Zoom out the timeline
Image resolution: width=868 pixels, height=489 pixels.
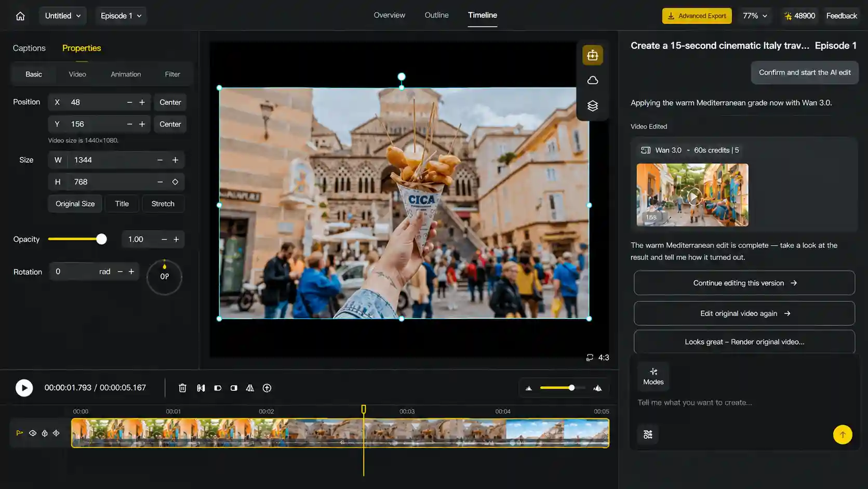529,388
